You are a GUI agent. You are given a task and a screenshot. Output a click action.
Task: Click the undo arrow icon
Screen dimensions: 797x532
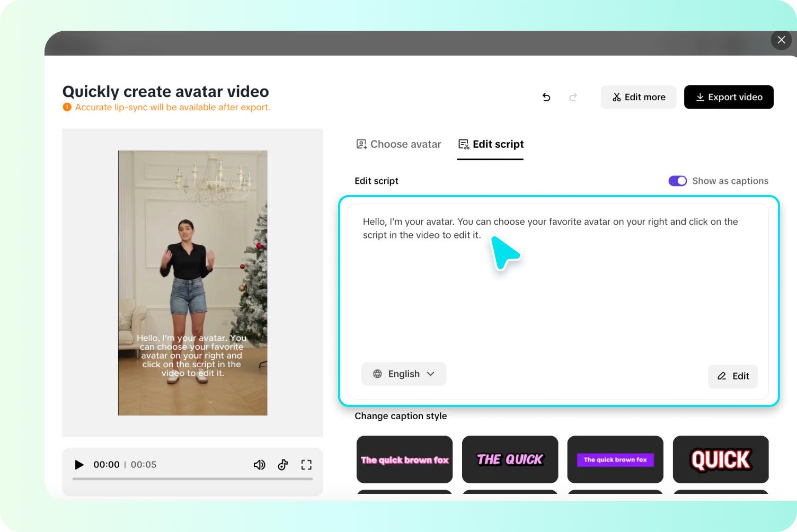click(546, 97)
